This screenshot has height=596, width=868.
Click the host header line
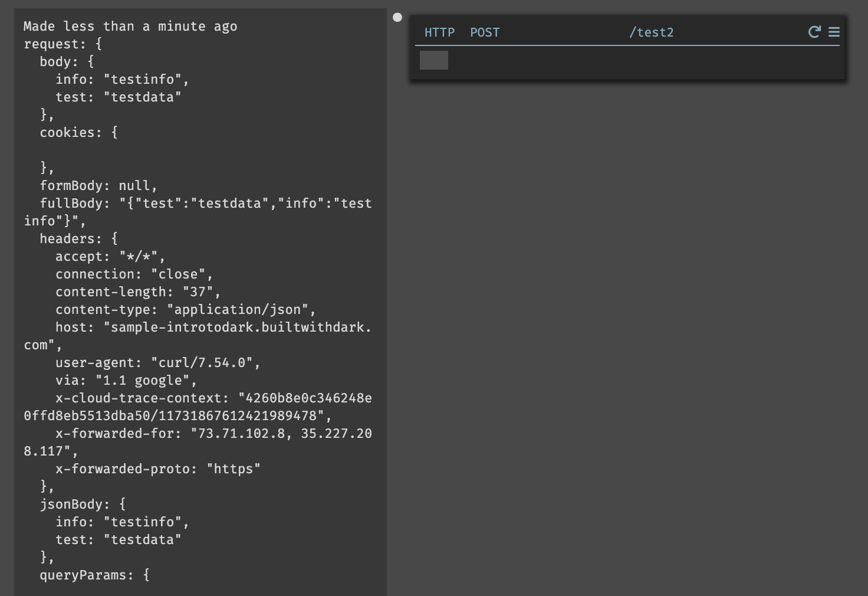coord(198,336)
